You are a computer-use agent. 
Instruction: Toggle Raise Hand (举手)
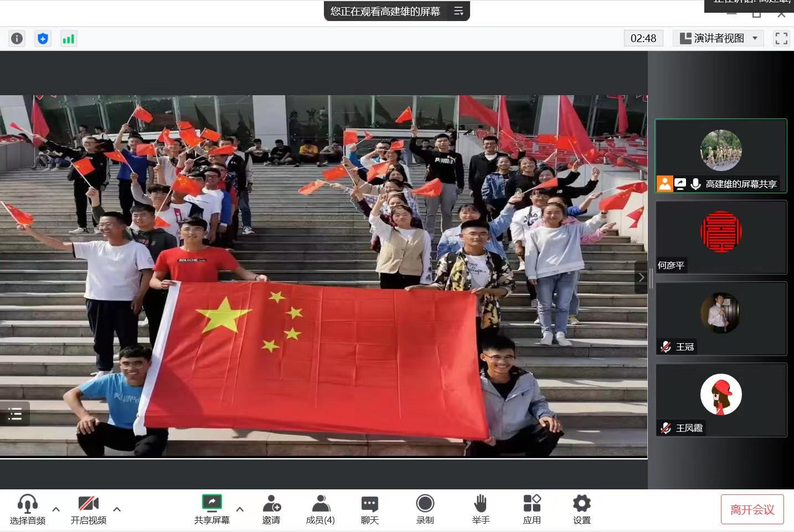(480, 509)
